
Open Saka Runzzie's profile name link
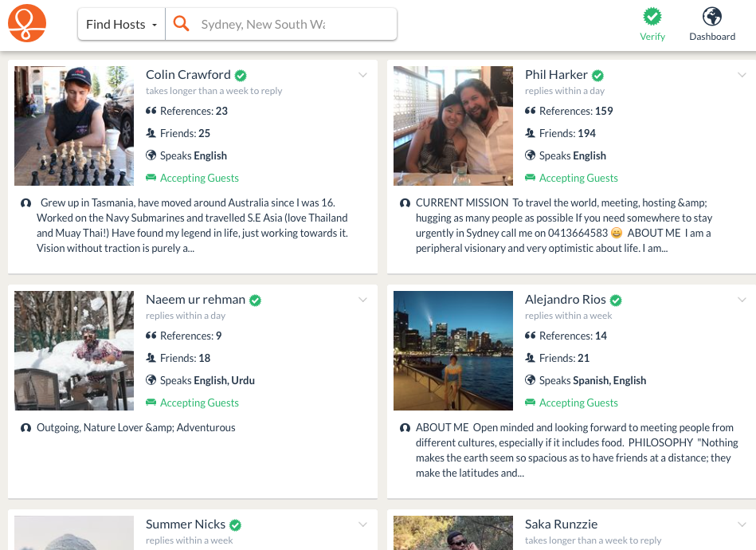point(561,524)
